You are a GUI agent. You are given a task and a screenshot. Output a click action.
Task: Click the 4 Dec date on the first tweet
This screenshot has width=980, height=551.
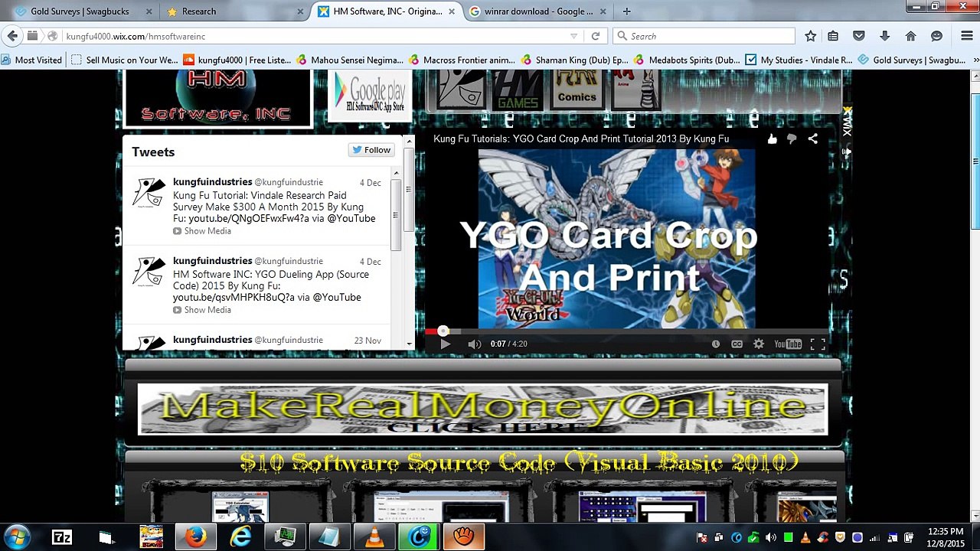coord(371,183)
